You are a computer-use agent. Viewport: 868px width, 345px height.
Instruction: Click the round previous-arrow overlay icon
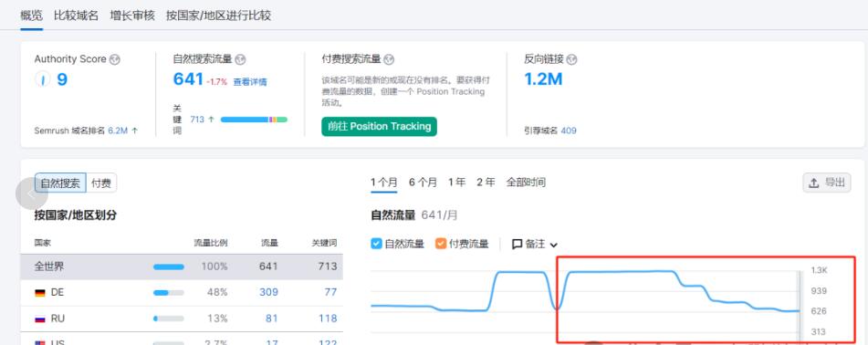click(32, 193)
